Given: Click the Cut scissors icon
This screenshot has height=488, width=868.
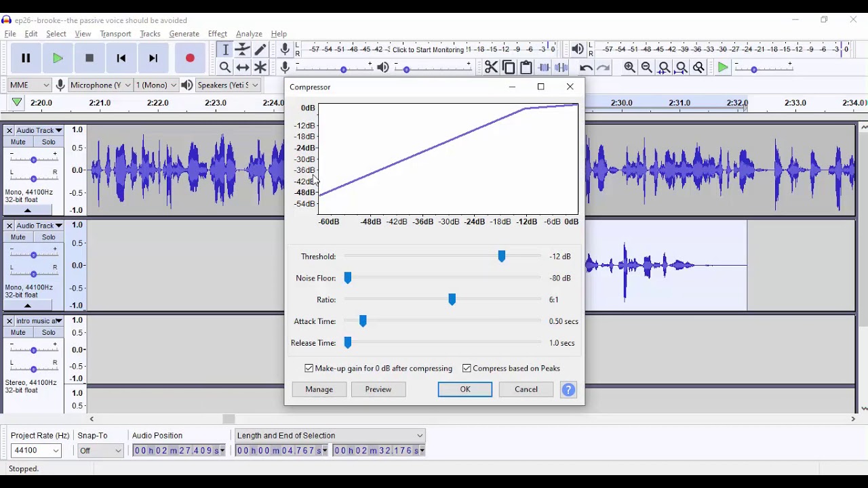Looking at the screenshot, I should pyautogui.click(x=491, y=67).
